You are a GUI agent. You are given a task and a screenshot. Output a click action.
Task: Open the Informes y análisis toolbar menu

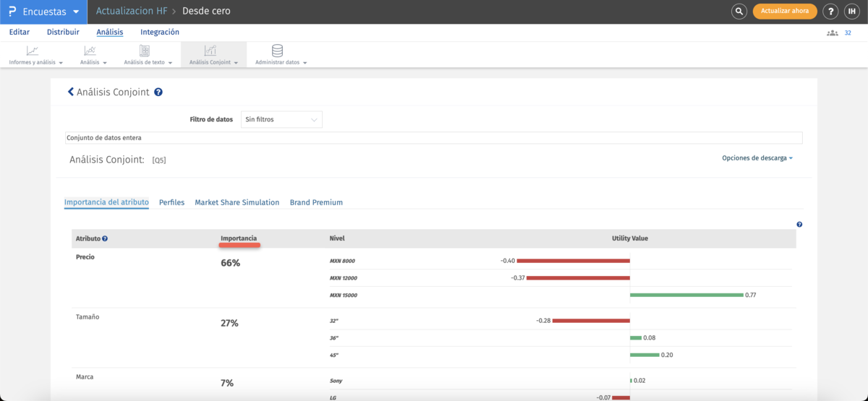tap(35, 55)
